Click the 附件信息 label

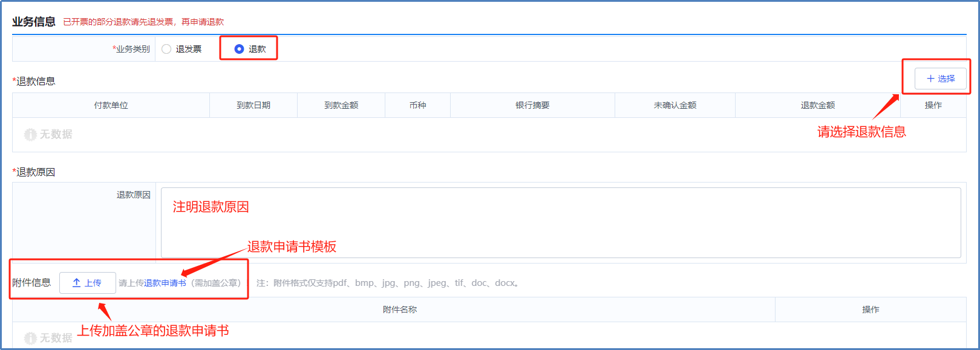(31, 282)
